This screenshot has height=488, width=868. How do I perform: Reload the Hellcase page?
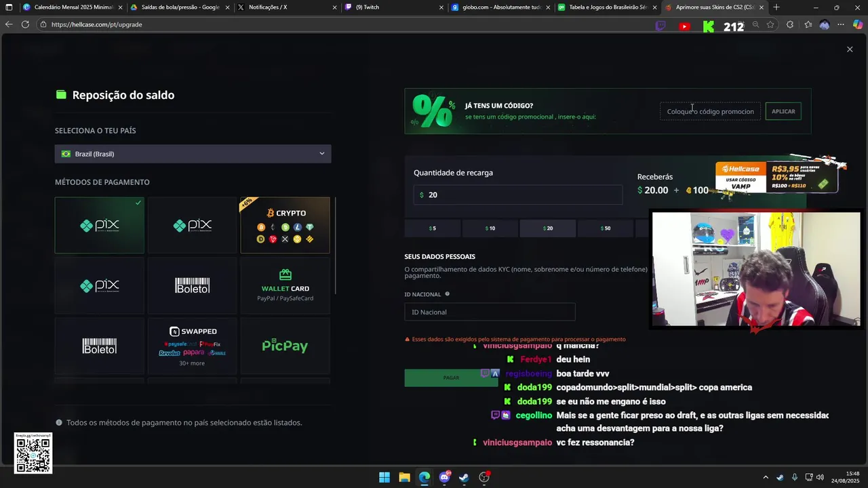[x=25, y=24]
